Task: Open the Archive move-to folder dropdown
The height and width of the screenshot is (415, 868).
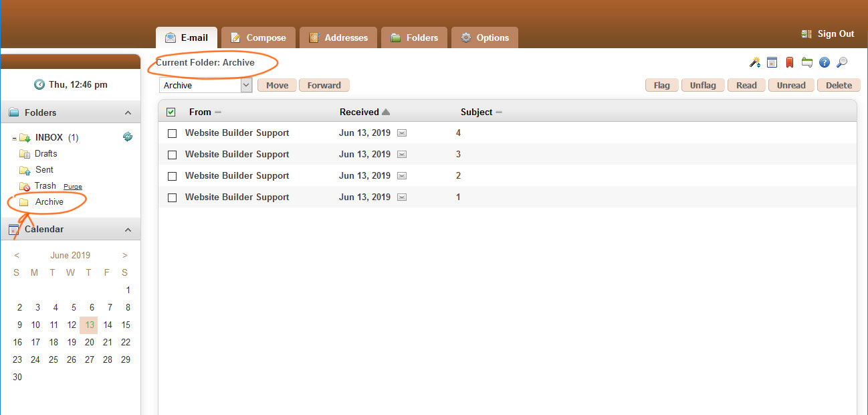Action: pos(205,86)
